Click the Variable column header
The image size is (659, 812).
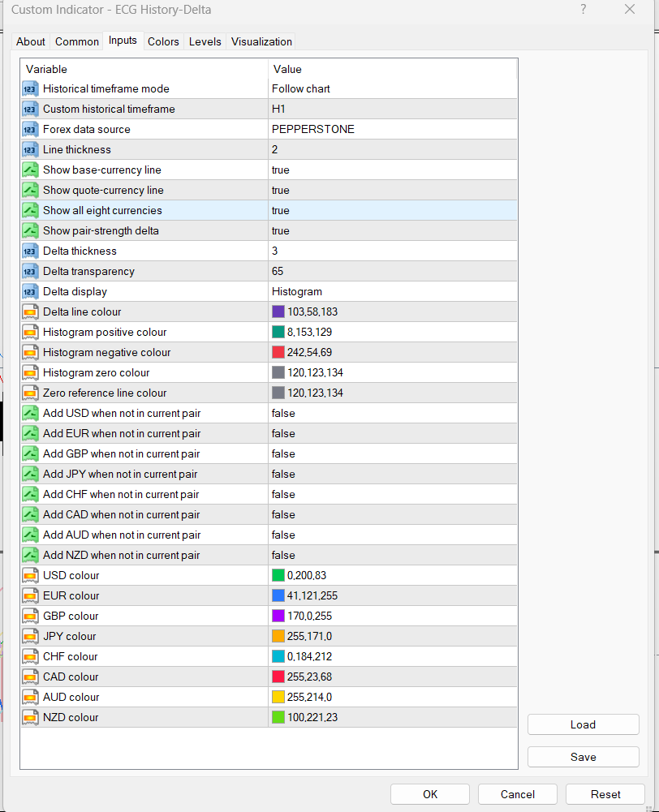(x=144, y=70)
